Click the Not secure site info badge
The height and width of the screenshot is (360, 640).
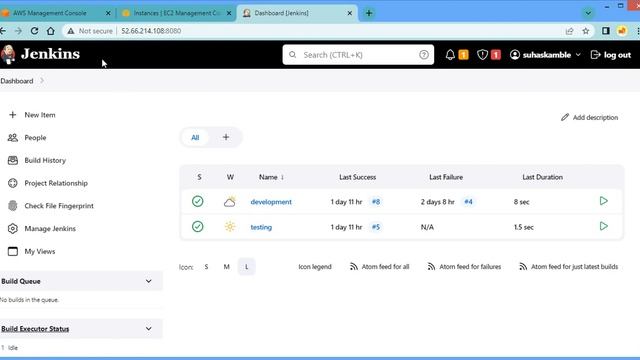click(90, 31)
